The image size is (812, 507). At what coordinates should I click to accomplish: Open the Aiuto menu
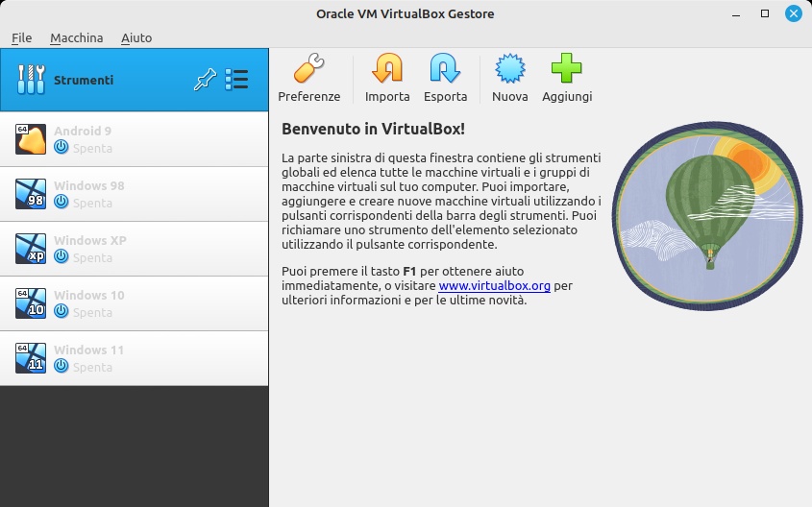136,37
